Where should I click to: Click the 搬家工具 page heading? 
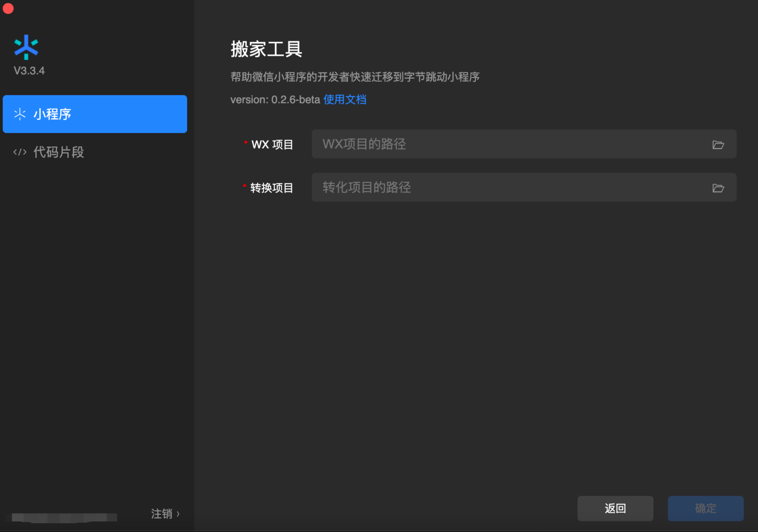point(266,49)
